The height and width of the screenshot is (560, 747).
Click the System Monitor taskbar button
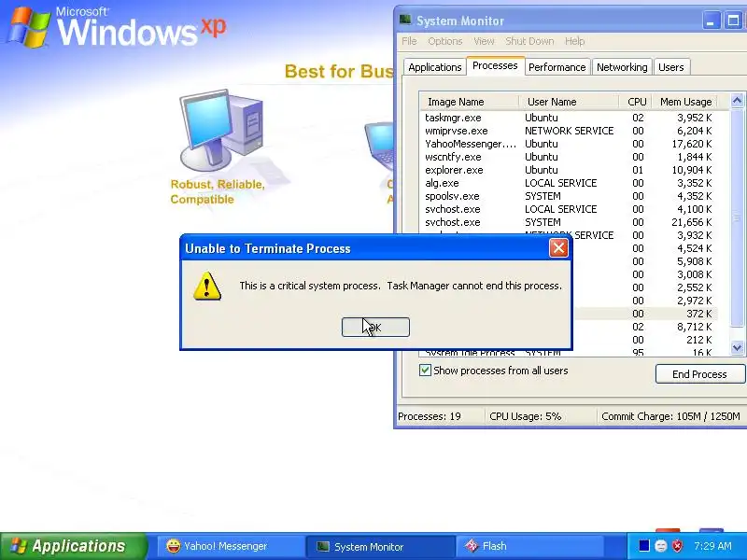pos(380,546)
